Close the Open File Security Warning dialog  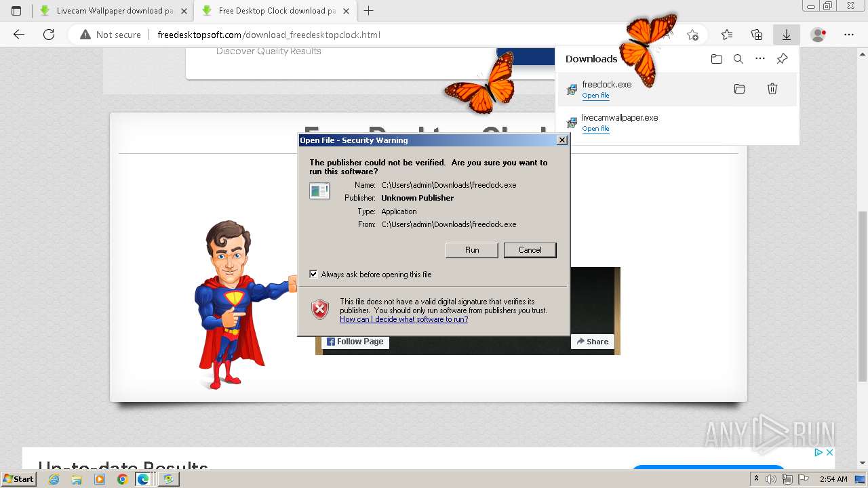(562, 140)
